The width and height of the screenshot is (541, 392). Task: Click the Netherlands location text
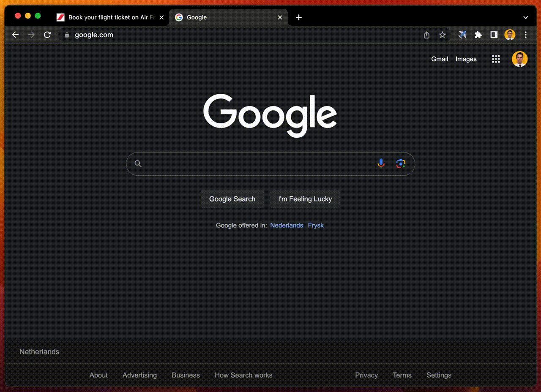click(x=39, y=351)
